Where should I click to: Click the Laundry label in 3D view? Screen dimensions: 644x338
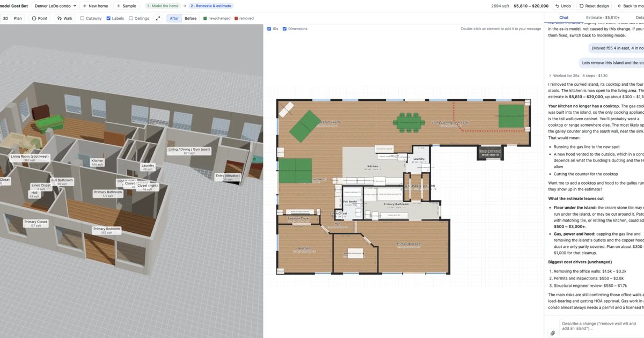tap(148, 167)
